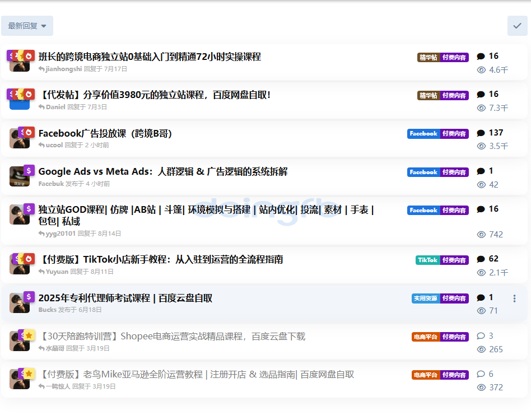The image size is (531, 420).
Task: Click the purple dollar badge on Google Ads thread
Action: point(29,170)
